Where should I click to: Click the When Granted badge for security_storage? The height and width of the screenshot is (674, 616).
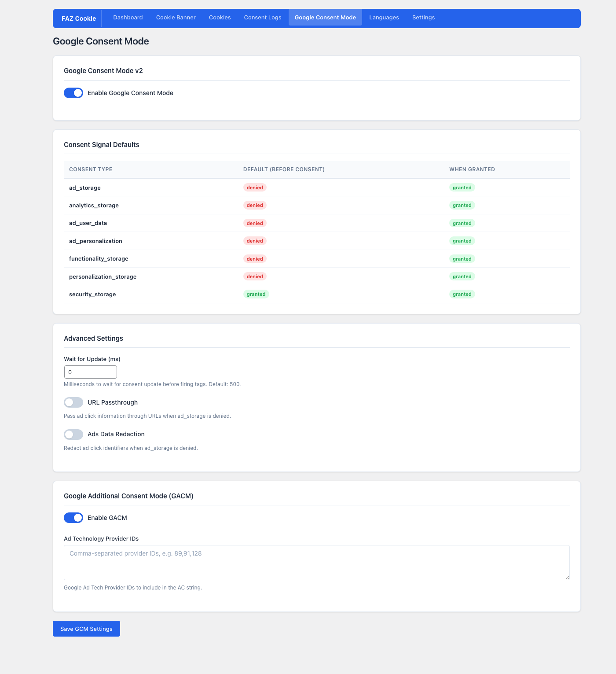click(462, 294)
